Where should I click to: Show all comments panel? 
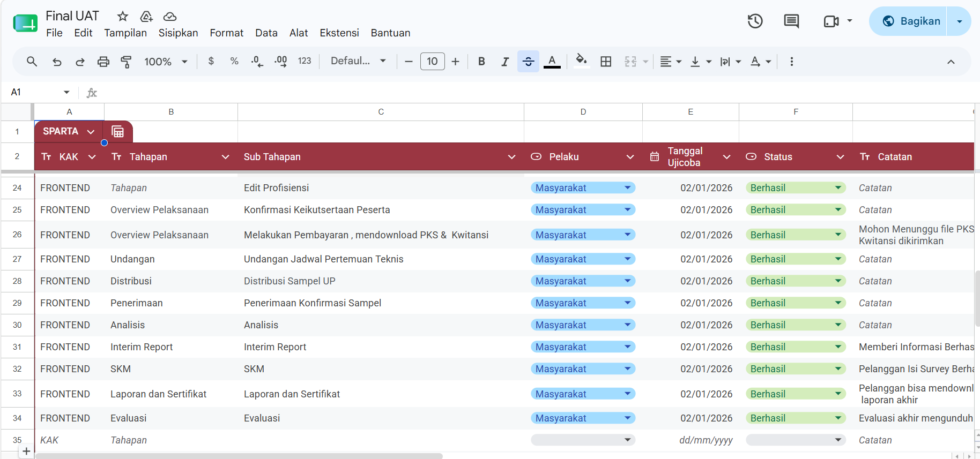[791, 21]
